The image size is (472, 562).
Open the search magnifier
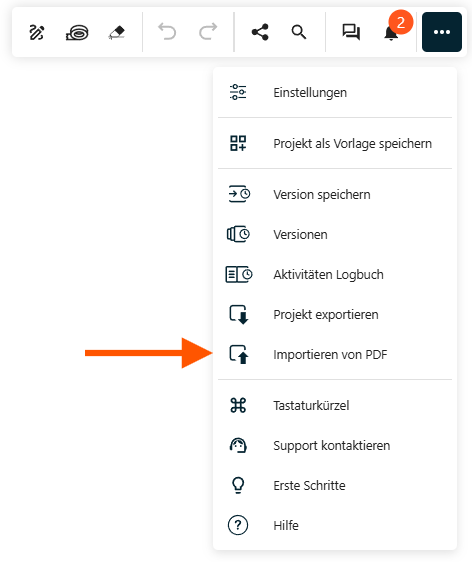point(299,32)
